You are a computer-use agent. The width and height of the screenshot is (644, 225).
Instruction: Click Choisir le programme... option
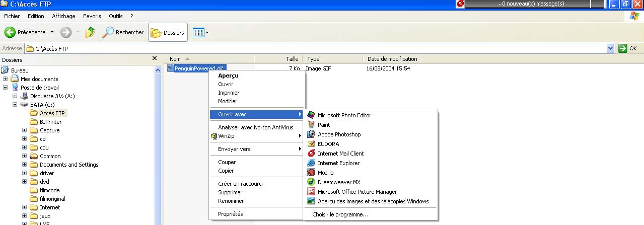[x=340, y=214]
